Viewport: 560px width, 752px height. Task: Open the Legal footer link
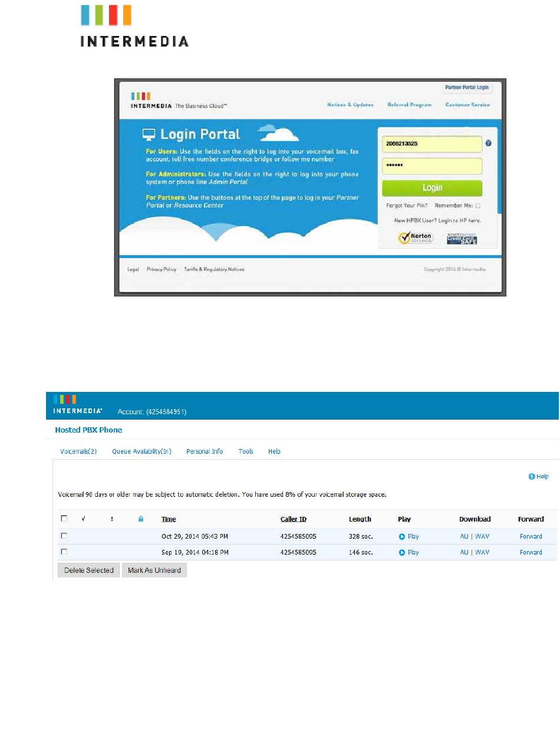point(133,269)
